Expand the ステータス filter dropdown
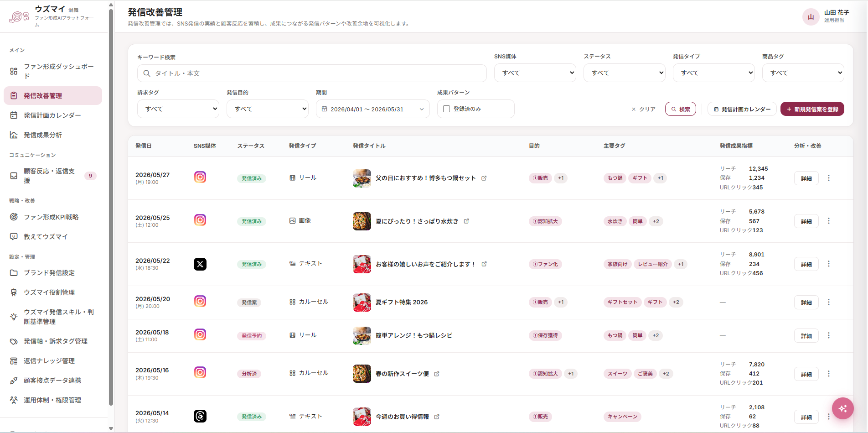This screenshot has width=868, height=433. click(625, 73)
